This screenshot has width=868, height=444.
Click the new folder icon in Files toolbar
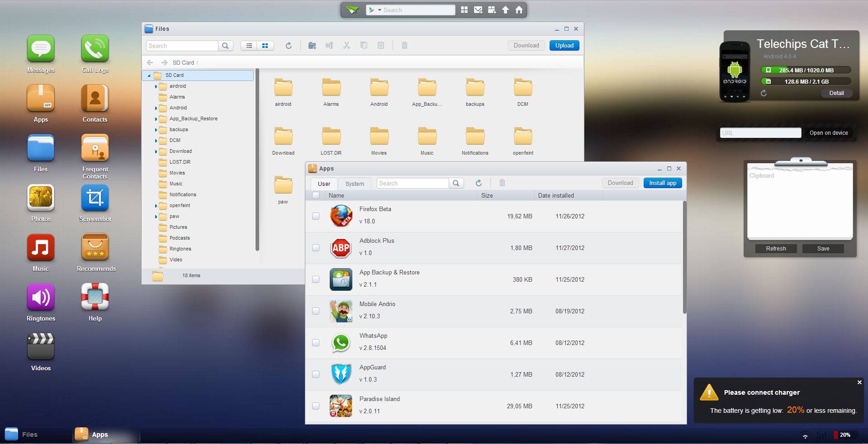[x=312, y=46]
